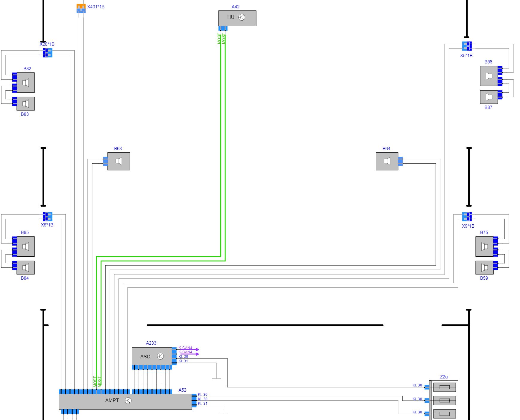Click speaker component B63
The height and width of the screenshot is (420, 520).
pos(119,161)
